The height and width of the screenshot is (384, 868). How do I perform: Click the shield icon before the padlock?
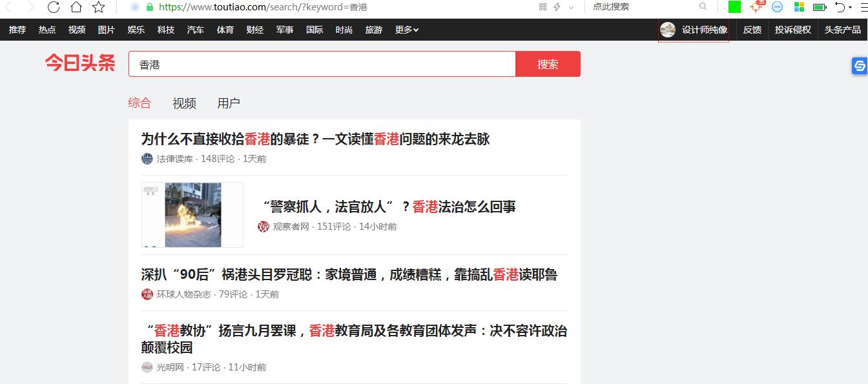pyautogui.click(x=135, y=7)
